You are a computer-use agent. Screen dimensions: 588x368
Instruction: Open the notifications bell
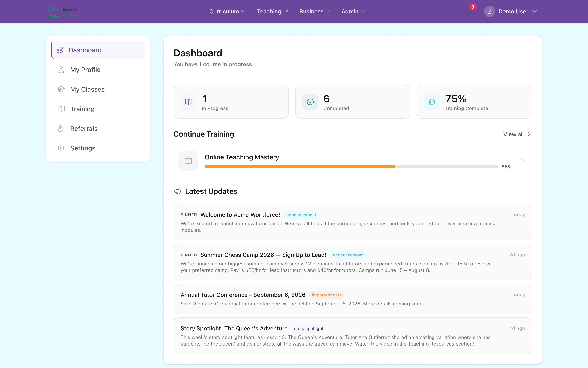point(468,11)
